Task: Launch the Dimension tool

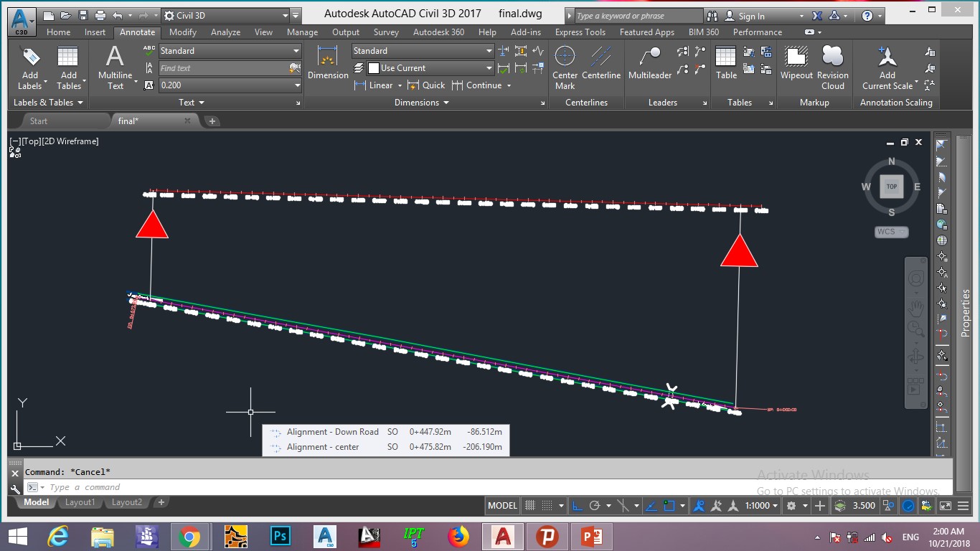Action: 328,62
